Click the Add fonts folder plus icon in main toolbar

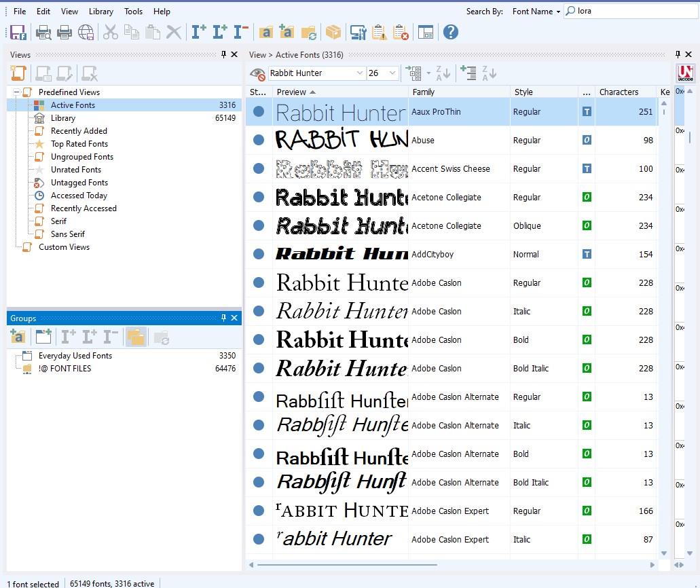[286, 32]
